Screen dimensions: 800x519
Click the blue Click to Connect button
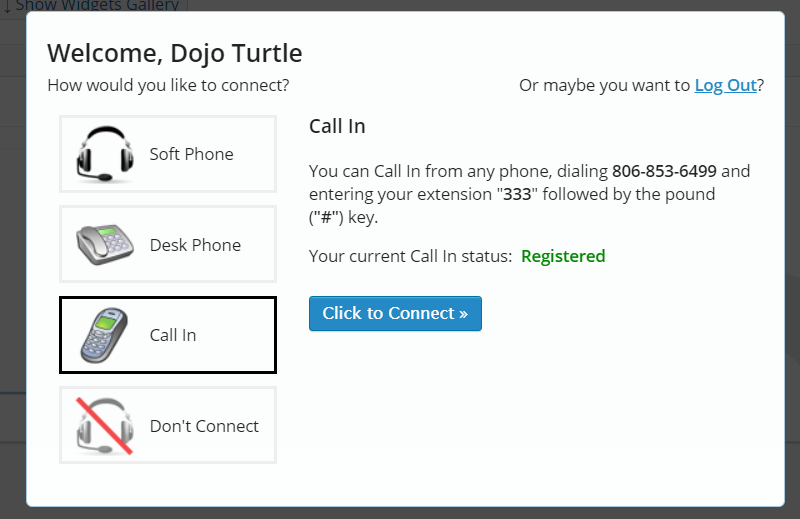(395, 313)
